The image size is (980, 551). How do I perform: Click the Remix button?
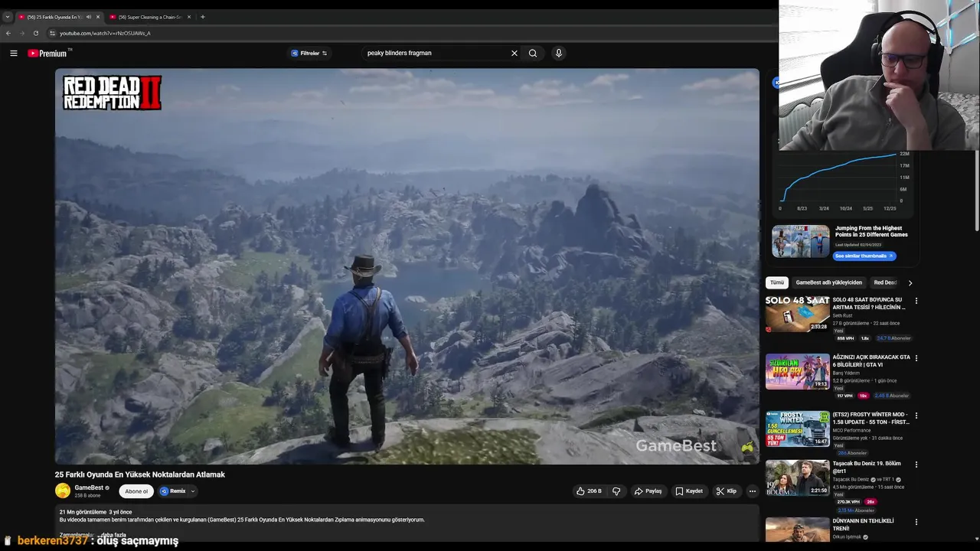pos(174,491)
